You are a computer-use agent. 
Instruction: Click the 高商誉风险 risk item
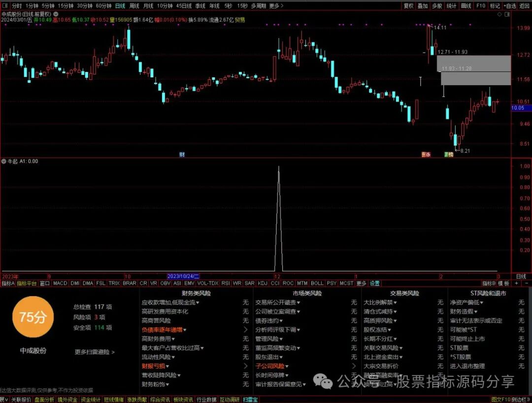tap(156, 321)
